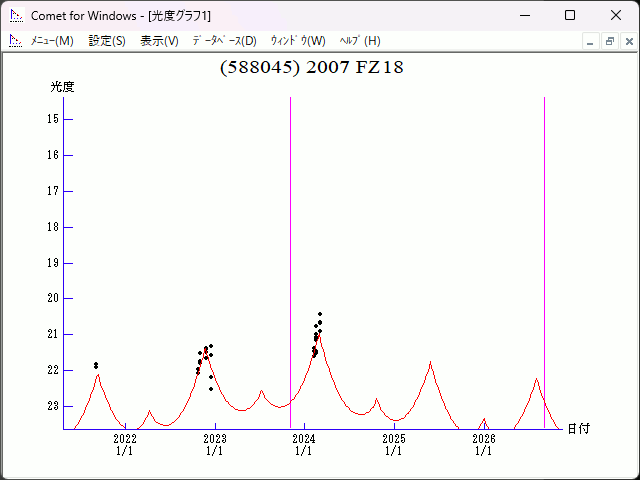Click the topmost black observation point in 2024
Viewport: 640px width, 480px height.
[320, 314]
